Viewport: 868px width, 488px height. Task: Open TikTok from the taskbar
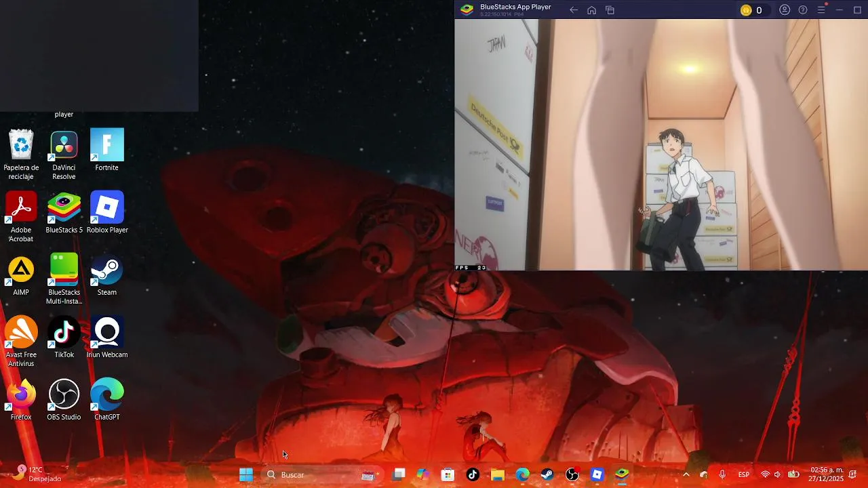coord(473,475)
